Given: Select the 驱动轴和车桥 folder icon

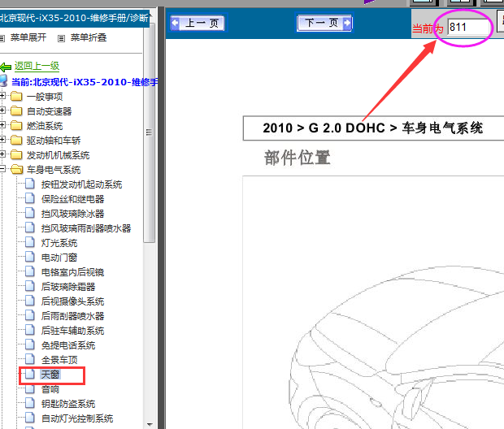Looking at the screenshot, I should [x=16, y=140].
